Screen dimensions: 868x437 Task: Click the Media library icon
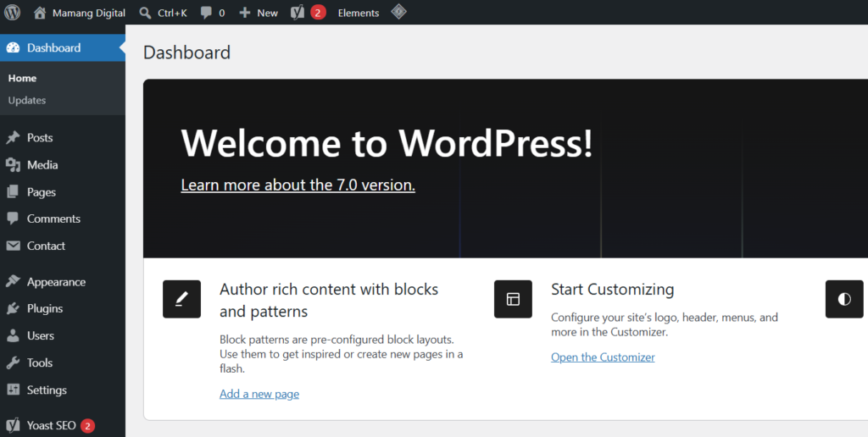pos(13,165)
